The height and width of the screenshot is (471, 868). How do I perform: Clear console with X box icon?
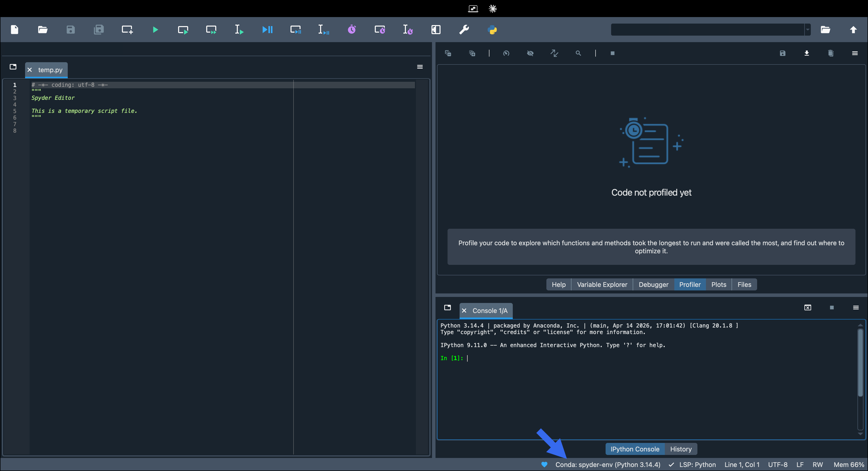[x=808, y=307]
